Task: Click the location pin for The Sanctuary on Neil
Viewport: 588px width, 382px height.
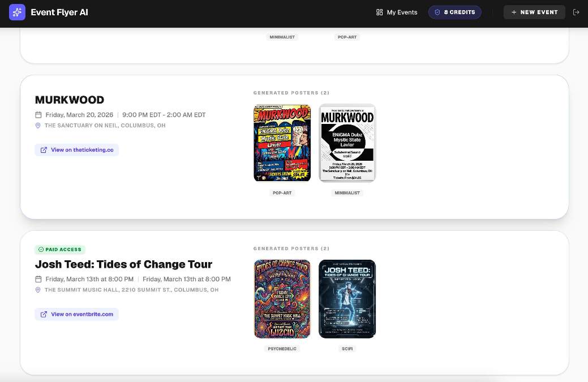Action: 37,125
